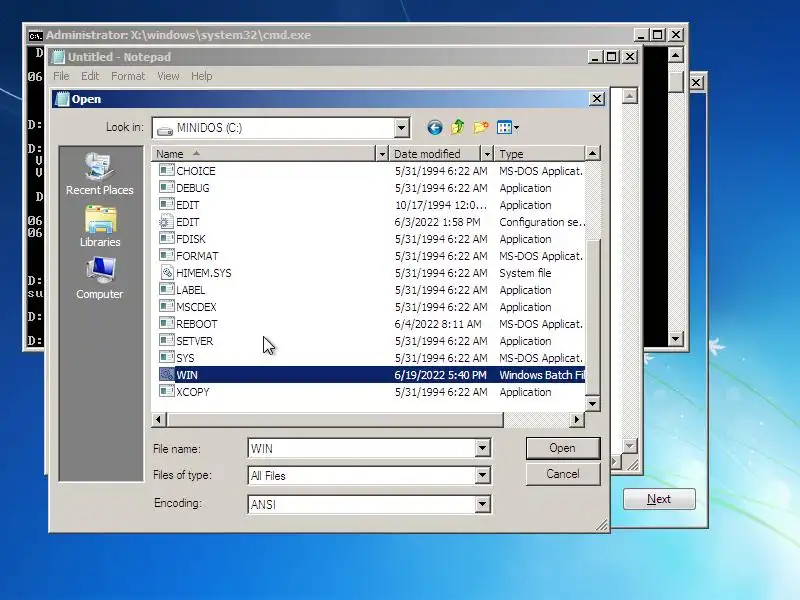Screen dimensions: 800x600
Task: Click the Notepad icon in Open dialog title
Action: coord(62,99)
